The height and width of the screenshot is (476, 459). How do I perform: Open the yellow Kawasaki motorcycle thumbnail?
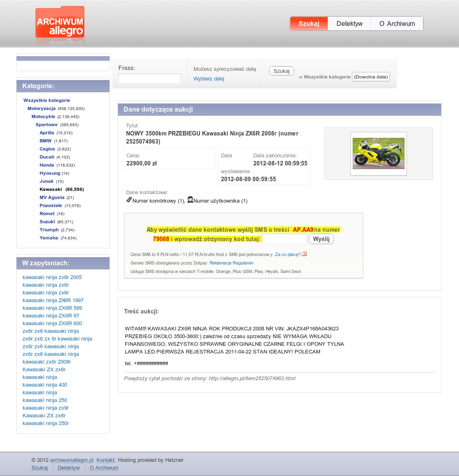tap(378, 153)
